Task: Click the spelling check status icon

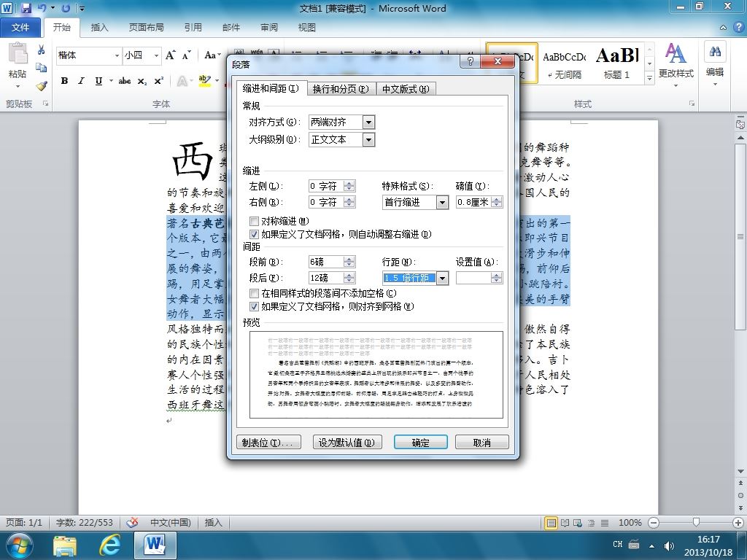Action: [132, 522]
